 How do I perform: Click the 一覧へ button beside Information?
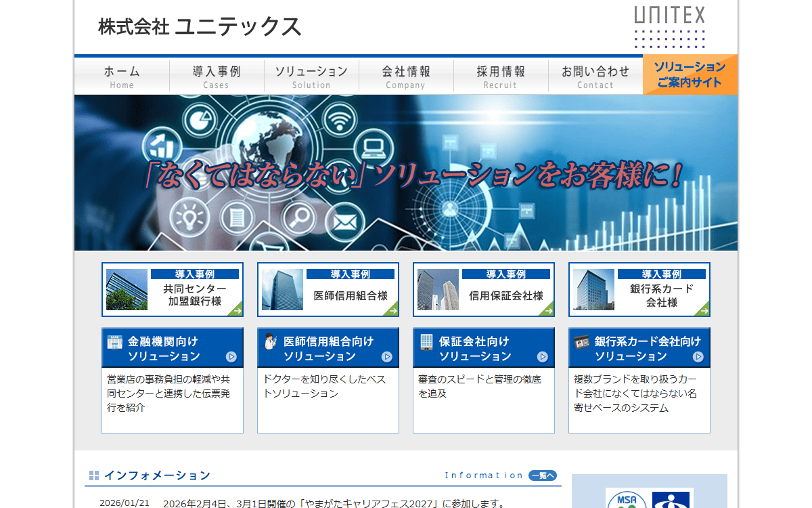(x=543, y=475)
